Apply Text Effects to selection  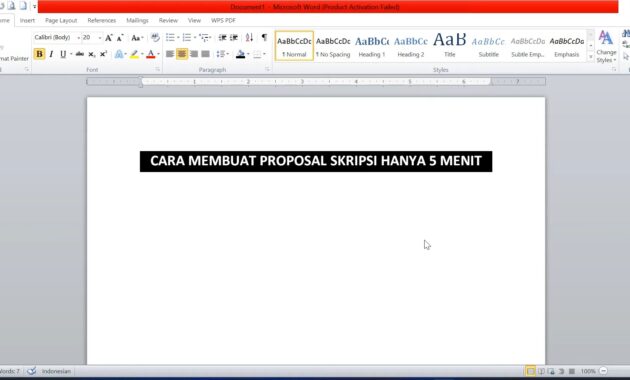pyautogui.click(x=119, y=54)
